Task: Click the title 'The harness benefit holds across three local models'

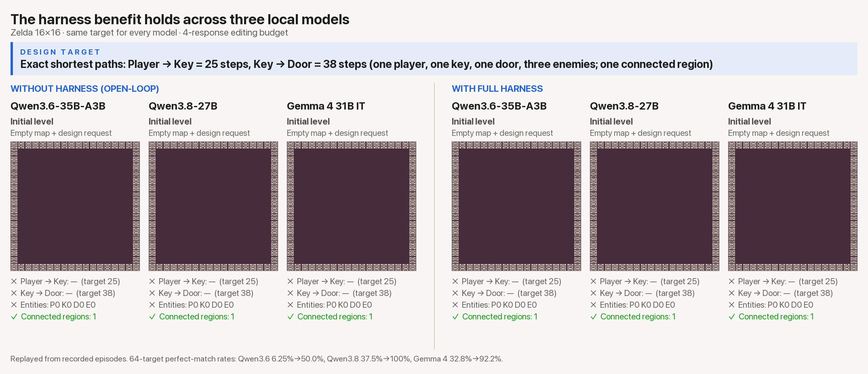Action: pyautogui.click(x=180, y=19)
